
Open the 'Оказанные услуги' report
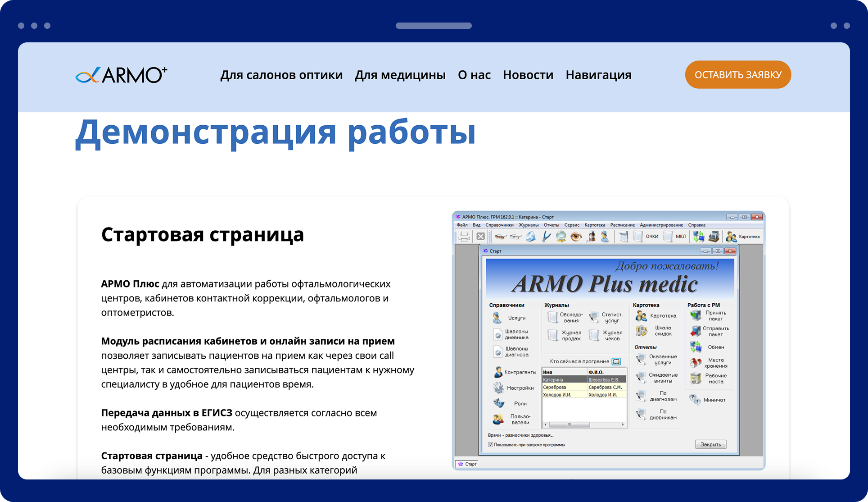[656, 360]
